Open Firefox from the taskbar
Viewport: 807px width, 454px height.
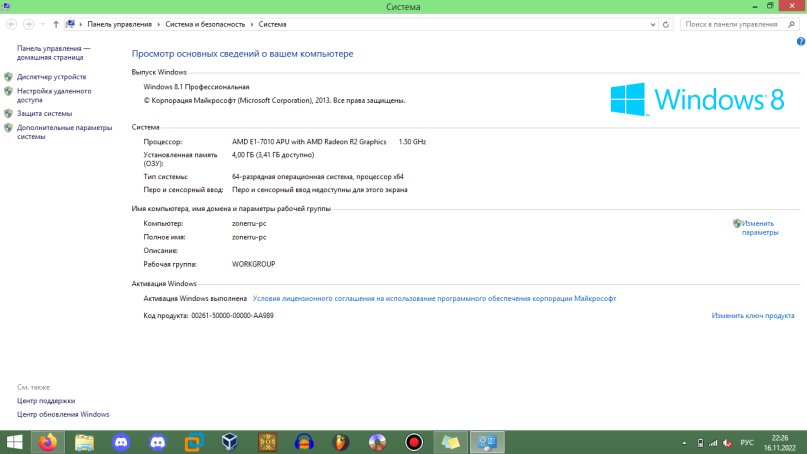(48, 442)
